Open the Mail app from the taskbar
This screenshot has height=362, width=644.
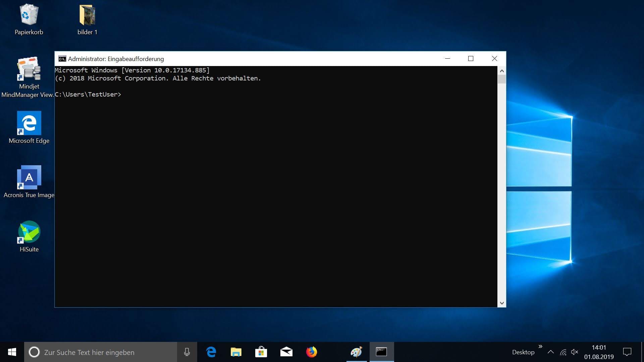(286, 352)
